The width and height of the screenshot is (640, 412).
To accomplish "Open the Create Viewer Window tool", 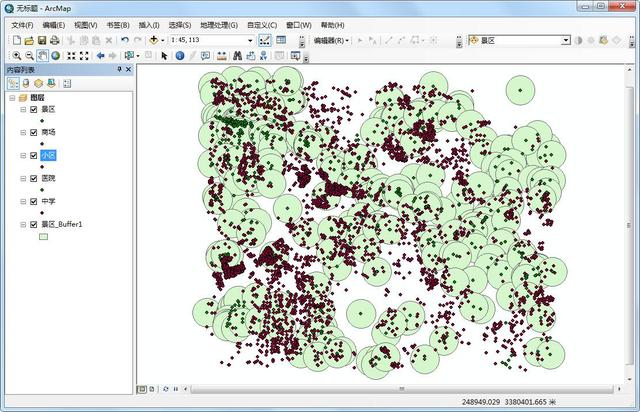I will coord(296,56).
